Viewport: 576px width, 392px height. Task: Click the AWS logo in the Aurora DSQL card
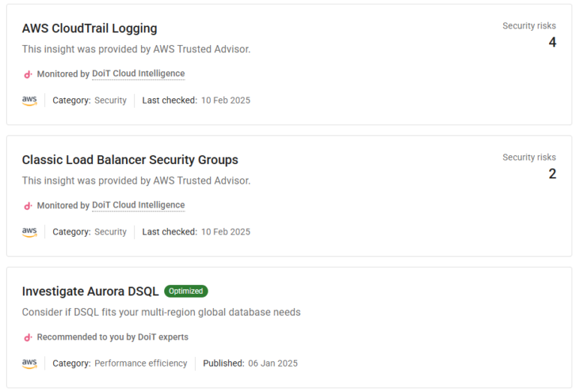click(29, 364)
